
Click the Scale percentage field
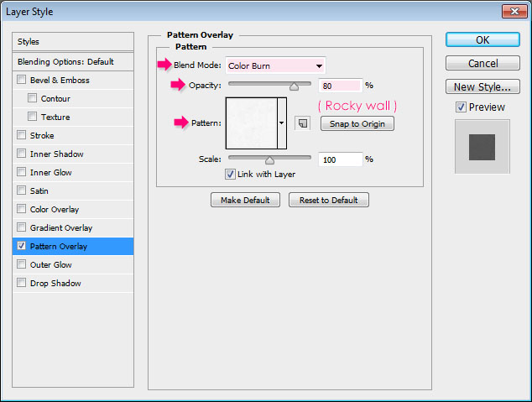341,159
